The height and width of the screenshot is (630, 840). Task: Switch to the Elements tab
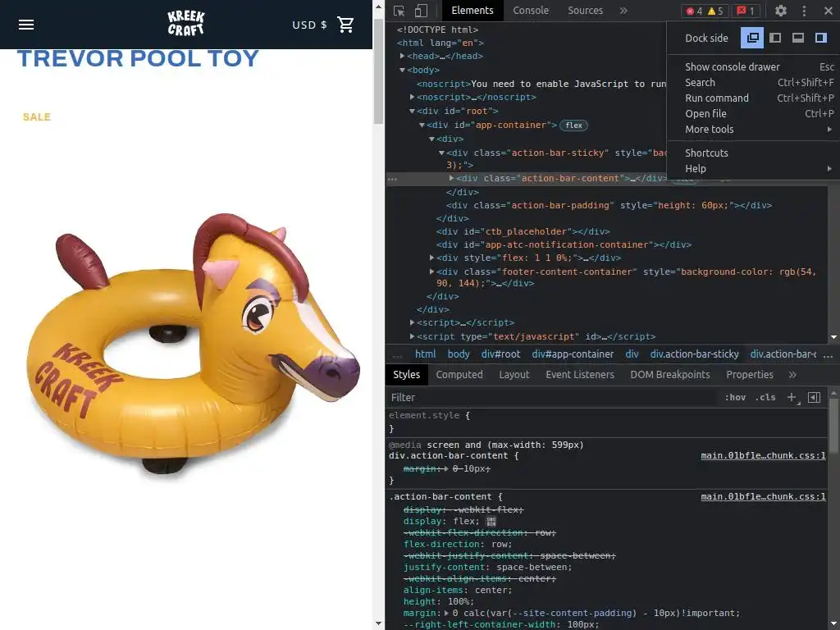pos(472,11)
